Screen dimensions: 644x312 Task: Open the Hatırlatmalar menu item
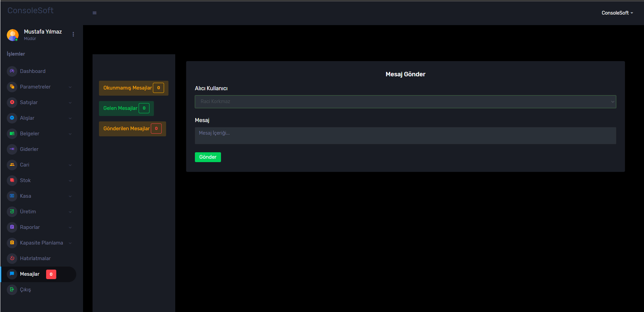[x=38, y=258]
